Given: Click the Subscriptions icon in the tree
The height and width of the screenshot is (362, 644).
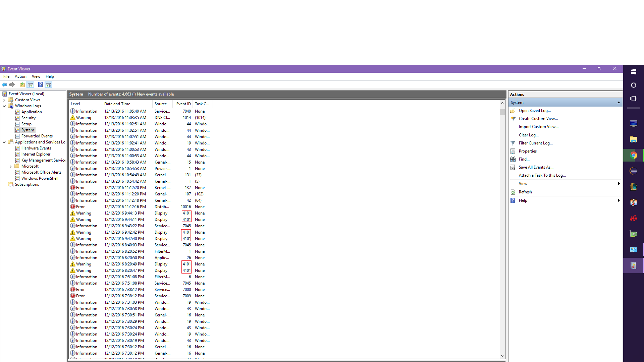Looking at the screenshot, I should coord(11,184).
